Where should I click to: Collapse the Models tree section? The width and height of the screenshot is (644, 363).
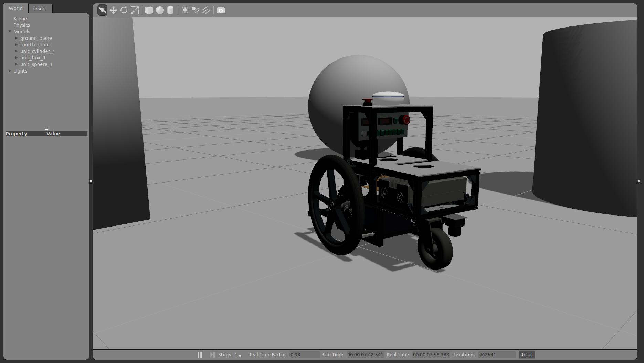pyautogui.click(x=10, y=31)
